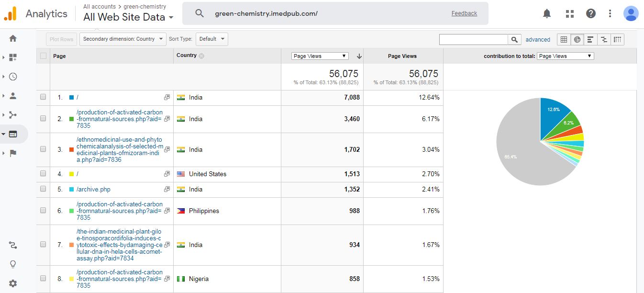Click the advanced filter link
Image resolution: width=644 pixels, height=293 pixels.
coord(538,40)
